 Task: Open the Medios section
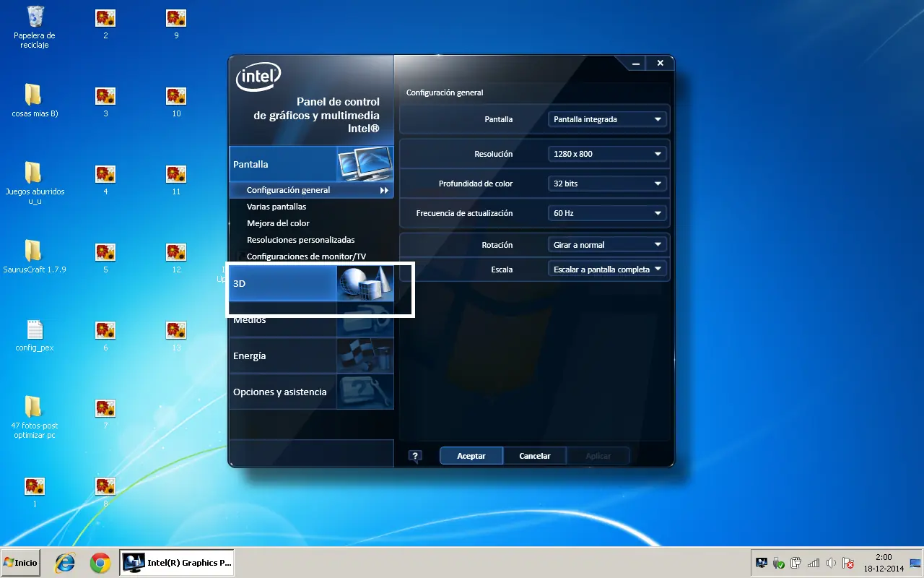click(311, 320)
